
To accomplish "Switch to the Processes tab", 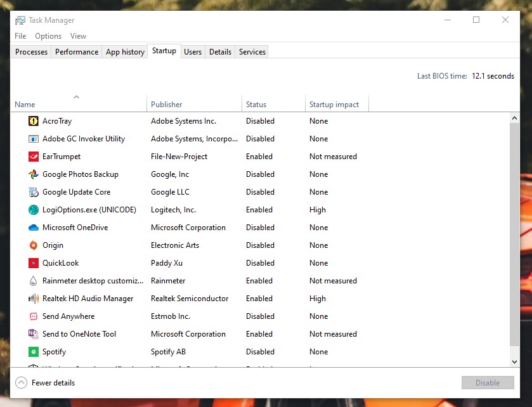I will (x=31, y=52).
